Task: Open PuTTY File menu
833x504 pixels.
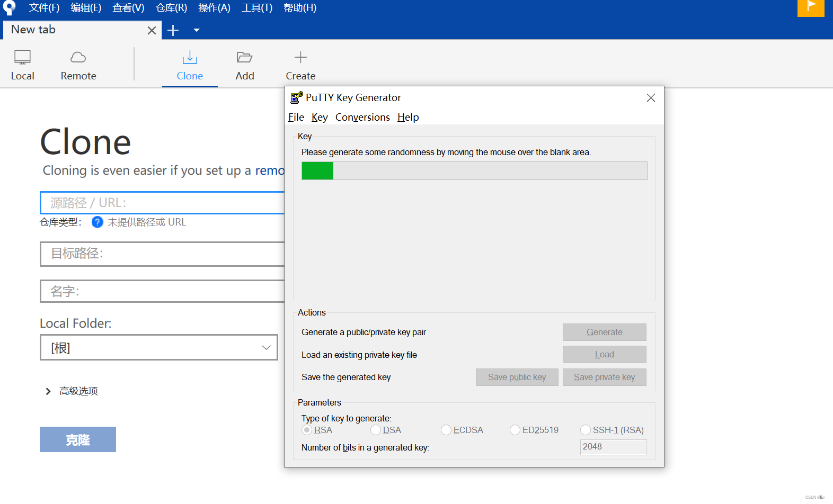Action: (296, 117)
